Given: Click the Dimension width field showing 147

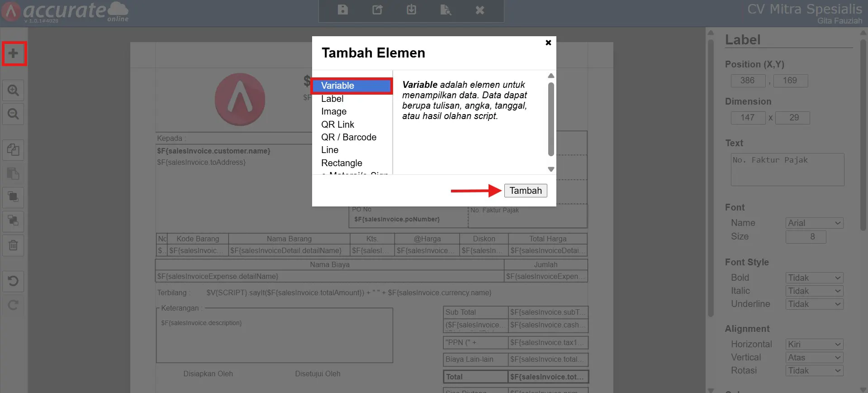Looking at the screenshot, I should tap(748, 118).
